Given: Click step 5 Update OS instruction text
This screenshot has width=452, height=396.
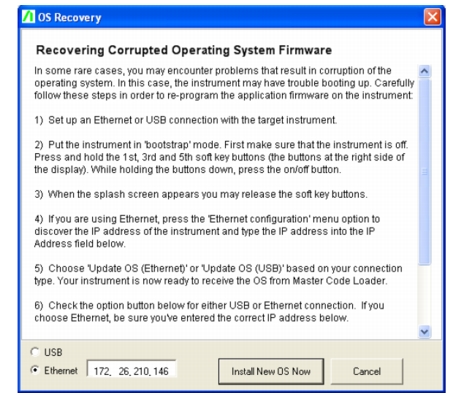Looking at the screenshot, I should click(x=218, y=274).
